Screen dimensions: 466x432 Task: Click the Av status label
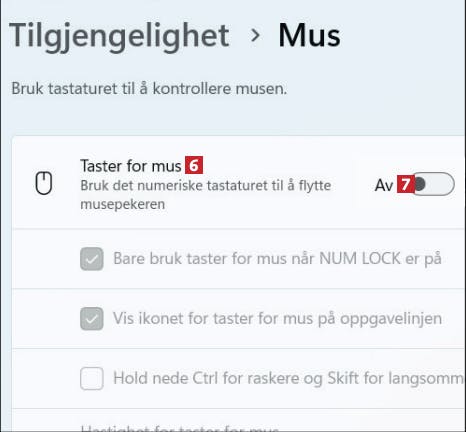384,185
